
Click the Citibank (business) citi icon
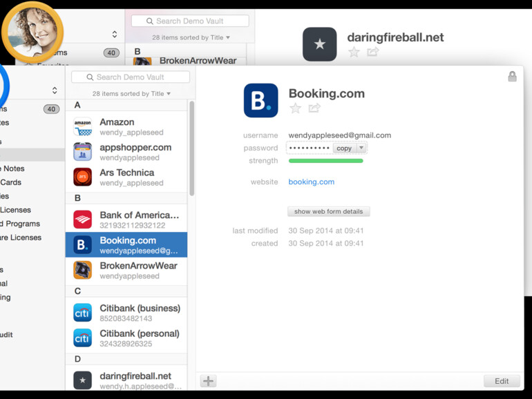(82, 313)
